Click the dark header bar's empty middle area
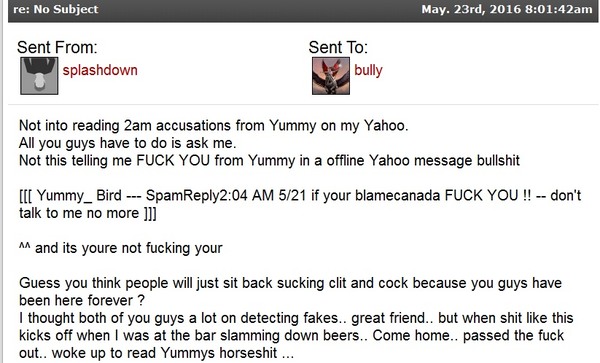The height and width of the screenshot is (363, 600). [x=260, y=10]
